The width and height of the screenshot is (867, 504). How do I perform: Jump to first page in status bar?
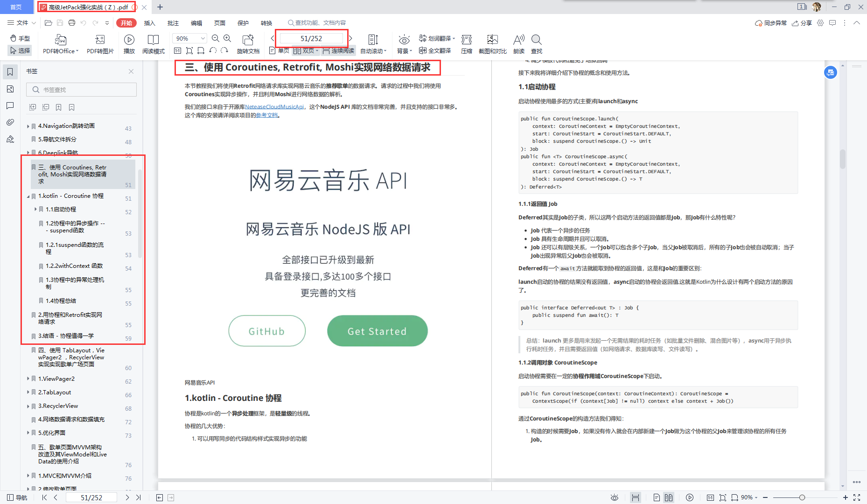(x=44, y=497)
